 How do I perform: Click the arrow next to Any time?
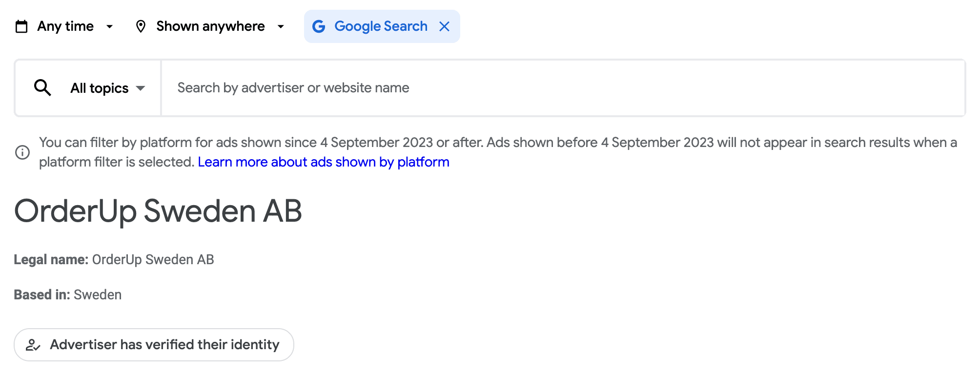click(110, 26)
